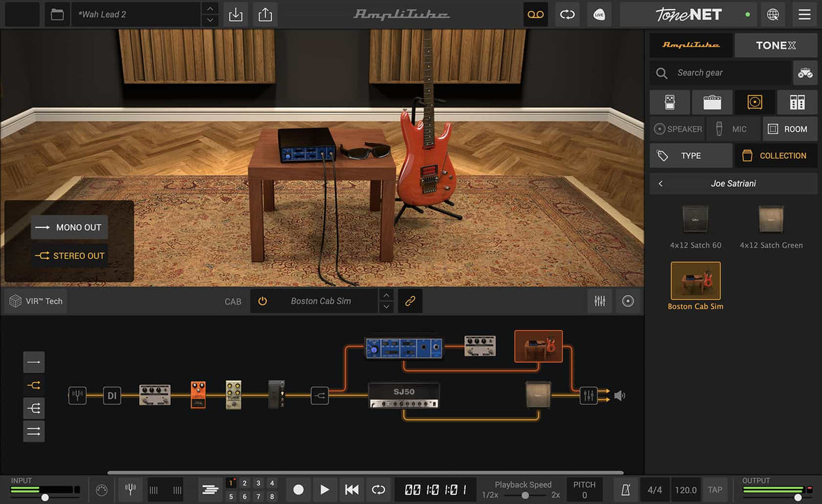
Task: Select the rack effects gear category icon
Action: coord(797,102)
